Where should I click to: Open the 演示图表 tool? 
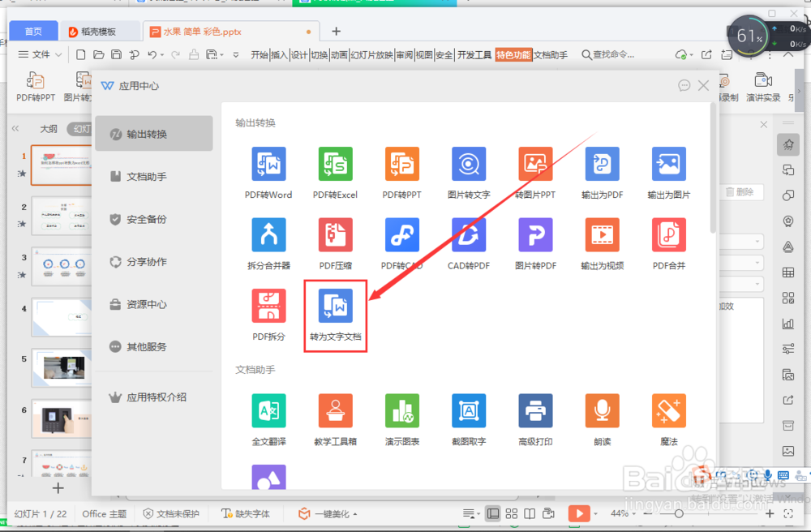[x=402, y=419]
